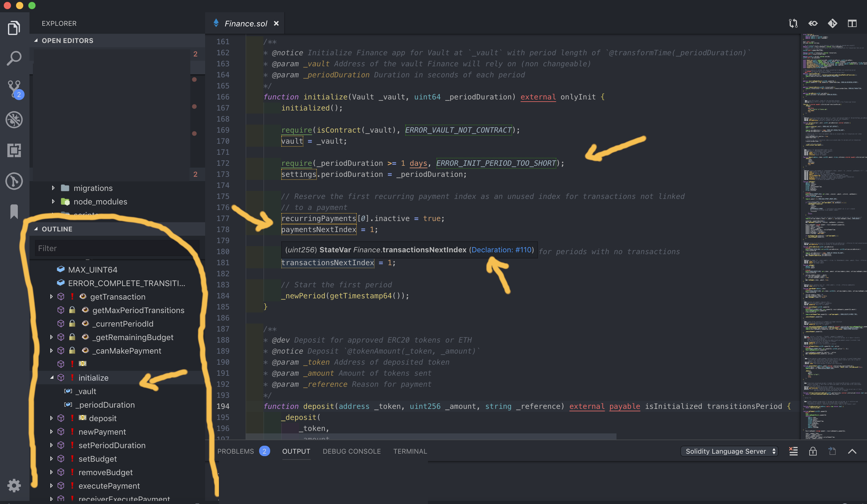867x504 pixels.
Task: Open the Solidity Language Server output dropdown
Action: coord(729,451)
